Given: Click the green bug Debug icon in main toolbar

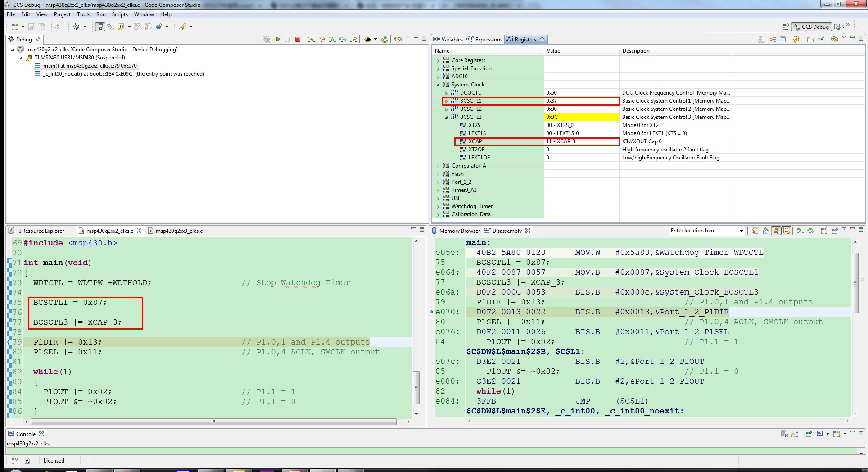Looking at the screenshot, I should pos(77,27).
